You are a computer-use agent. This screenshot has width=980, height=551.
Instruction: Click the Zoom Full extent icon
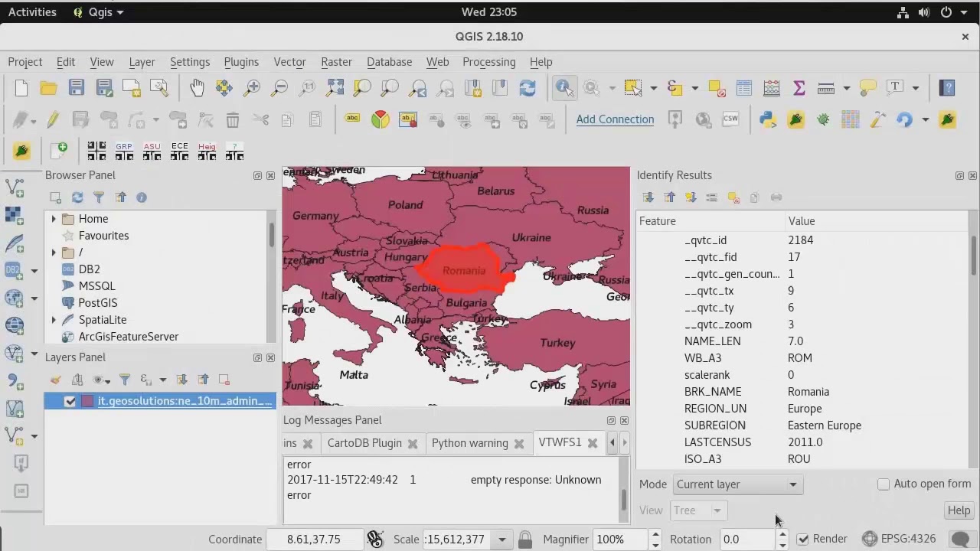tap(335, 88)
